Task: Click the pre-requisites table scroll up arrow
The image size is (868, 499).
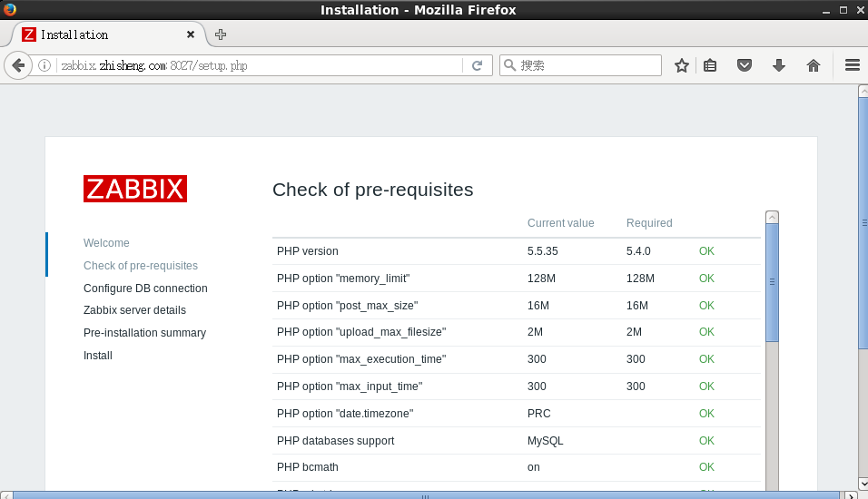Action: coord(773,217)
